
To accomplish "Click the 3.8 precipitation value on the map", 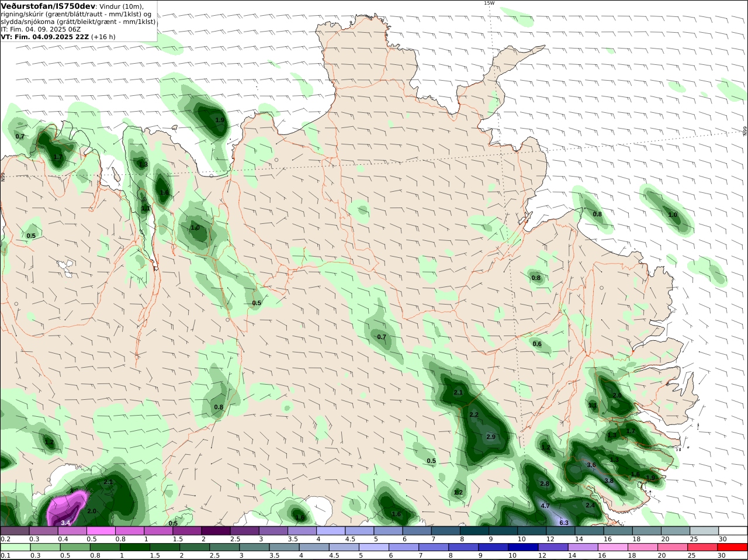I will [x=609, y=481].
